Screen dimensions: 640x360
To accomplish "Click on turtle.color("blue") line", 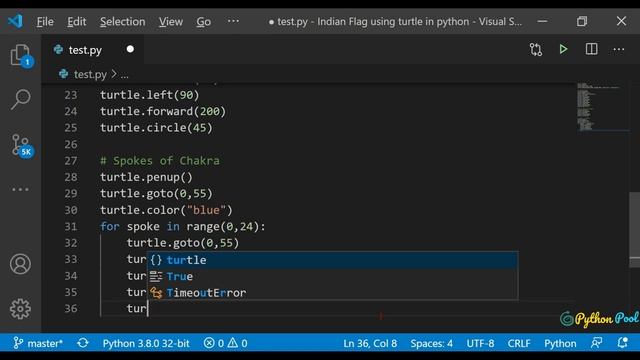I will click(166, 210).
